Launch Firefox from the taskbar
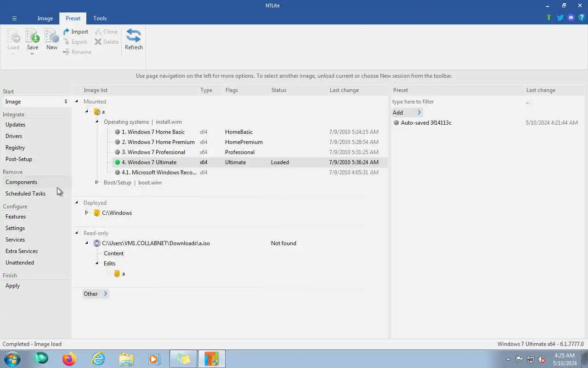Image resolution: width=588 pixels, height=368 pixels. (x=69, y=359)
